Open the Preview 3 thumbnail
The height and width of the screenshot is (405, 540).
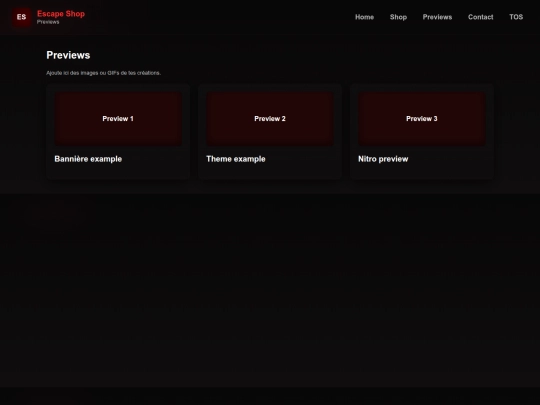(422, 118)
